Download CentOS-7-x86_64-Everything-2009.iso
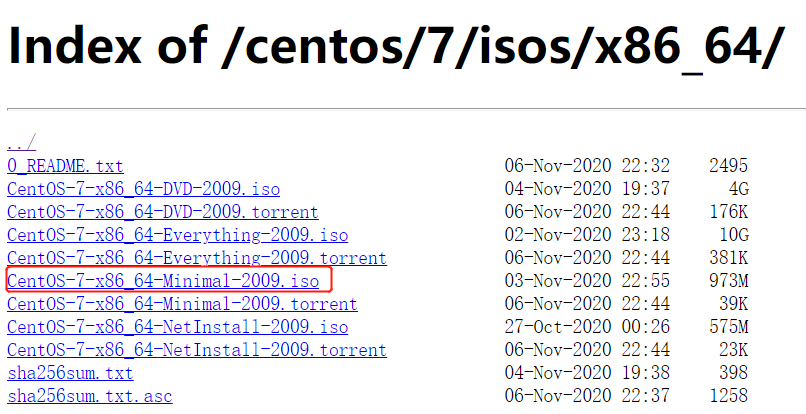This screenshot has width=806, height=414. (177, 235)
